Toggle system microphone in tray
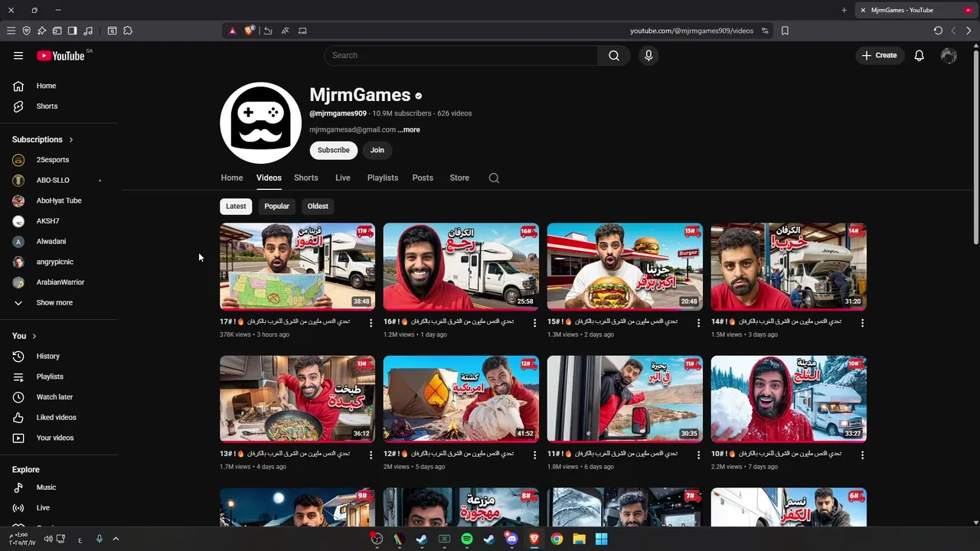The height and width of the screenshot is (551, 980). click(x=99, y=539)
